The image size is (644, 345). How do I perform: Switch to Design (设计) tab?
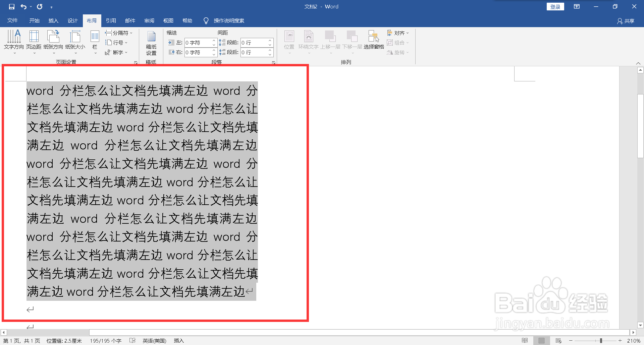point(72,20)
